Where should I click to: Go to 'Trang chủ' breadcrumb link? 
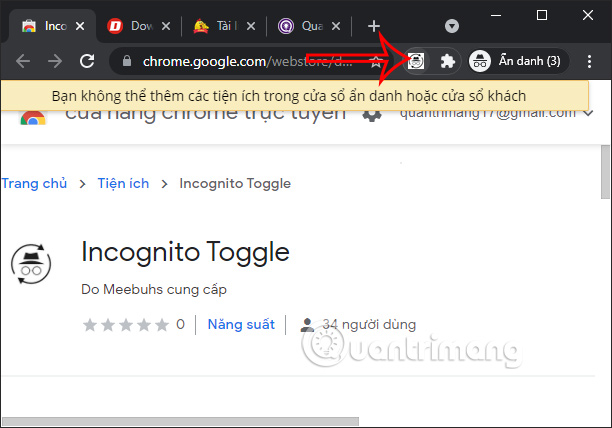(34, 183)
